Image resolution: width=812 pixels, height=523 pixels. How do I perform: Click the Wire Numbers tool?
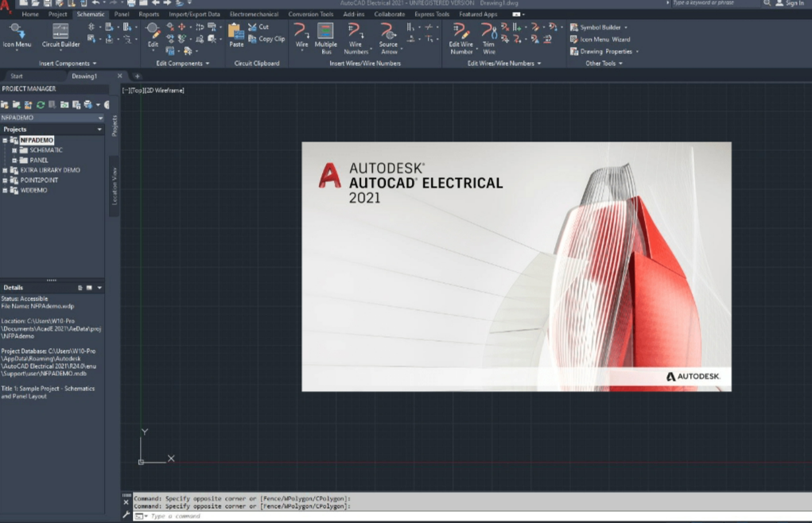(x=355, y=38)
